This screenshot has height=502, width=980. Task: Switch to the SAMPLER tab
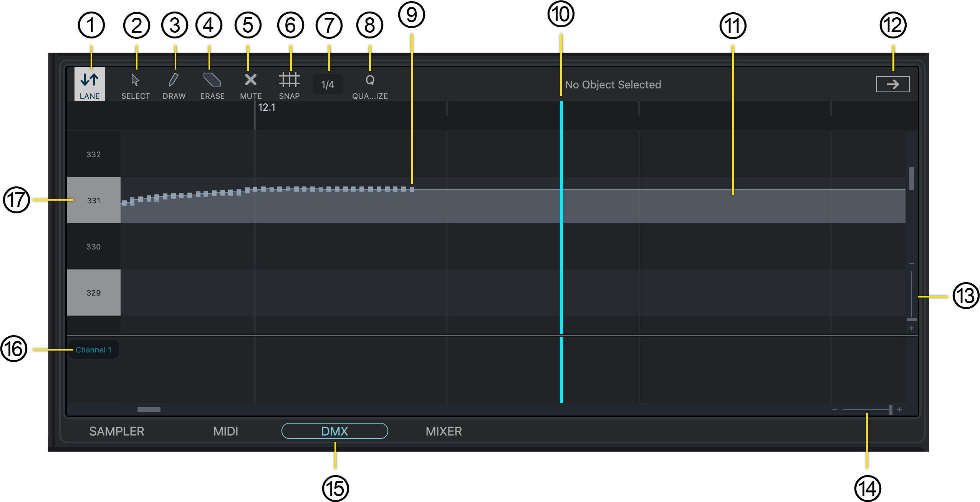[117, 431]
